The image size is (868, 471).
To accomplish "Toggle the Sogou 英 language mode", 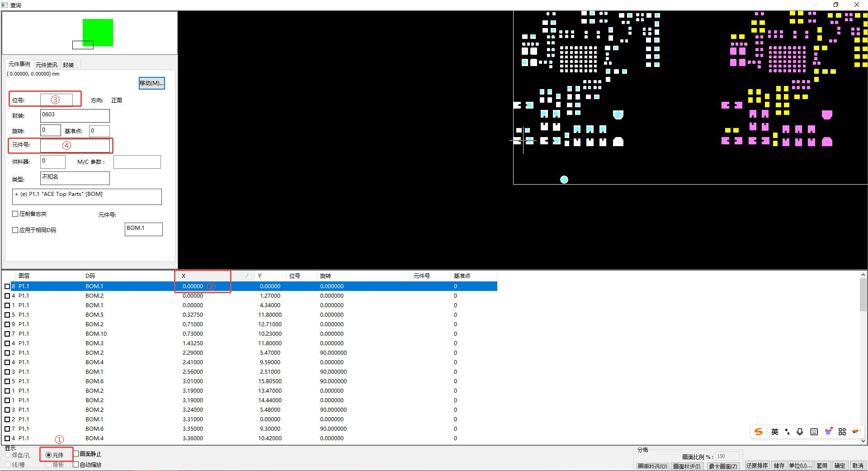I will [775, 432].
